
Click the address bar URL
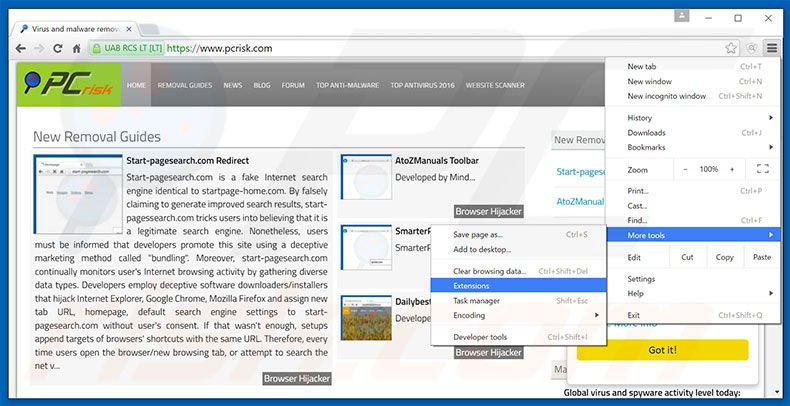pos(219,48)
